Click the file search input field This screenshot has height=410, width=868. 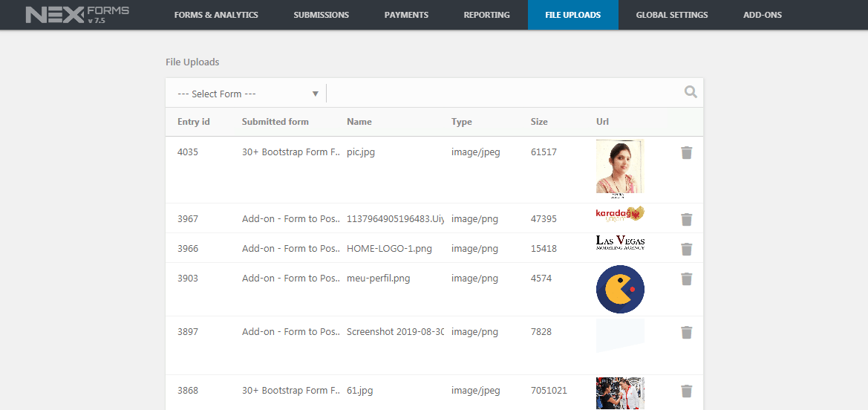point(503,93)
